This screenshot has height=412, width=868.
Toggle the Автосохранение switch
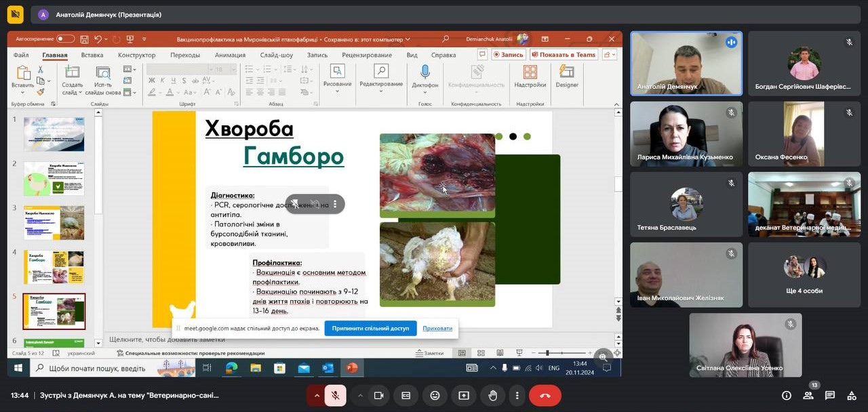[x=66, y=39]
